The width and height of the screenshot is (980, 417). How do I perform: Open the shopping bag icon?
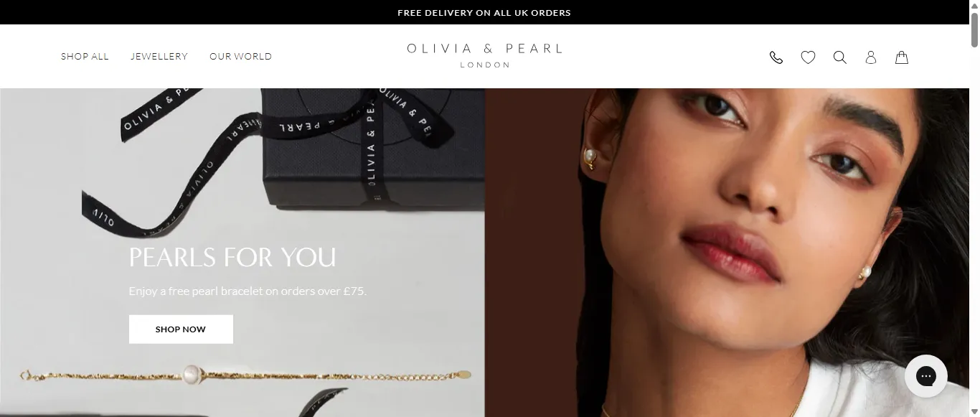pos(902,57)
